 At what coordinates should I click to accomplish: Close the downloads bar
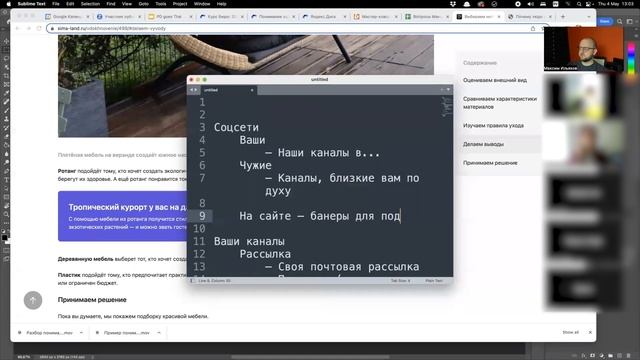[x=590, y=332]
